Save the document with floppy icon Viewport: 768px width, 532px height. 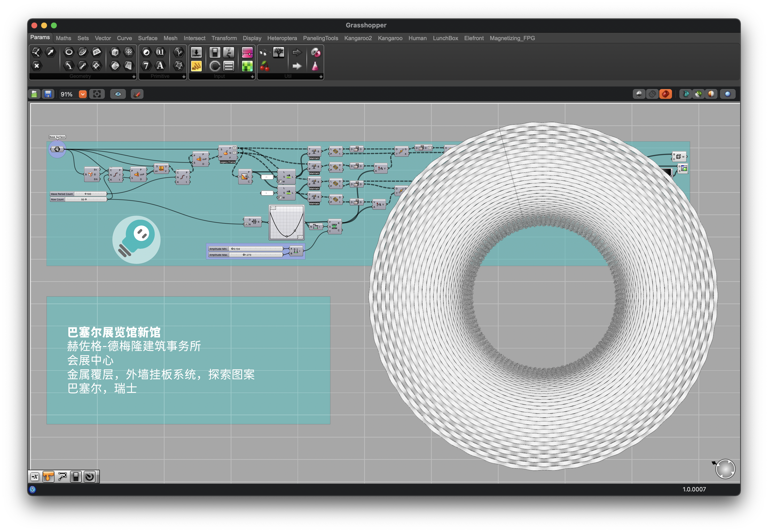point(48,94)
